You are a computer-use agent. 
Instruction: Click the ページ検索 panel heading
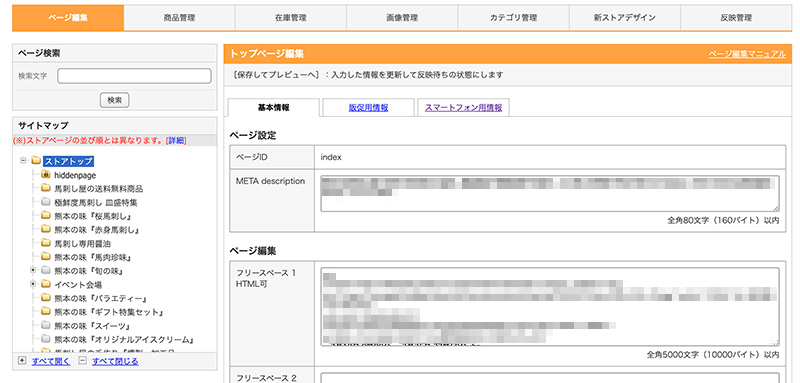pyautogui.click(x=39, y=53)
